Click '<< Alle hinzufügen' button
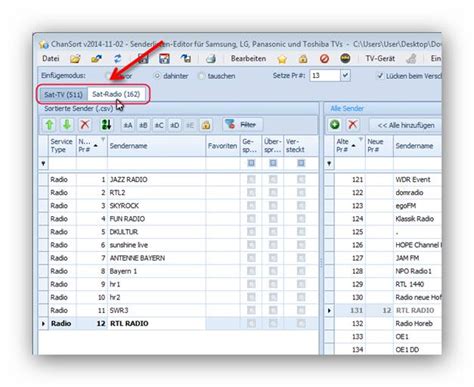This screenshot has width=474, height=387. [x=405, y=125]
